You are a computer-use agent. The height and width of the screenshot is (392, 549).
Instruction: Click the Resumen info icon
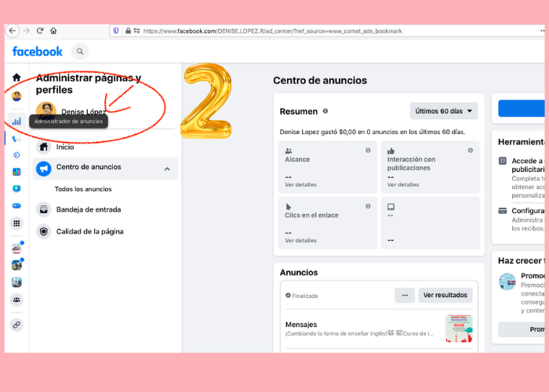tap(325, 111)
